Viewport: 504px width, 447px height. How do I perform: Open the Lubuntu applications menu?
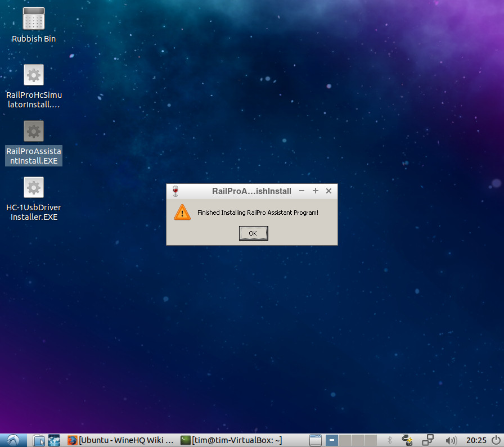12,440
